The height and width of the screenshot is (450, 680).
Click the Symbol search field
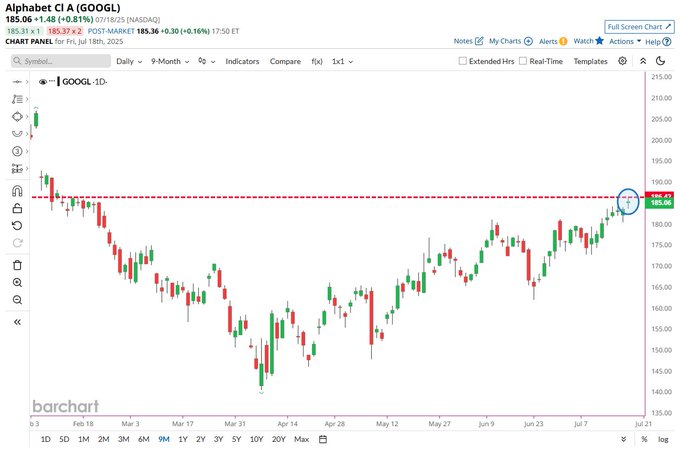coord(60,61)
